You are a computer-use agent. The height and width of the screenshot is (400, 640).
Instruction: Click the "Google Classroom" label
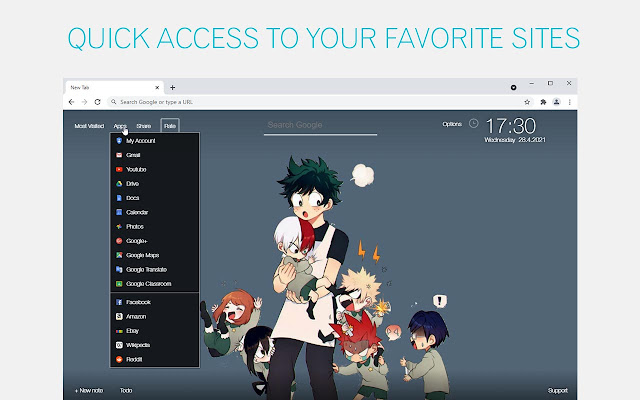pos(149,284)
